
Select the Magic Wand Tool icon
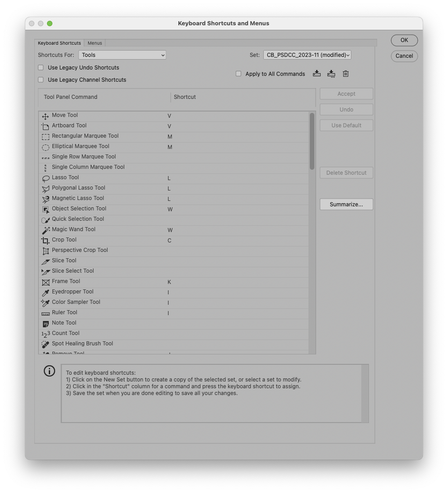pyautogui.click(x=45, y=230)
